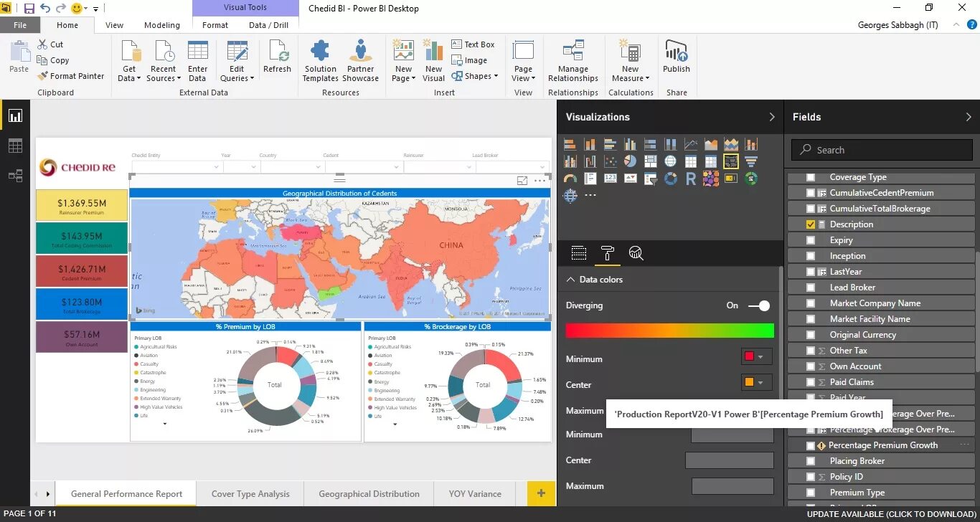Click the Undo arrow in title bar
980x522 pixels.
(x=45, y=9)
